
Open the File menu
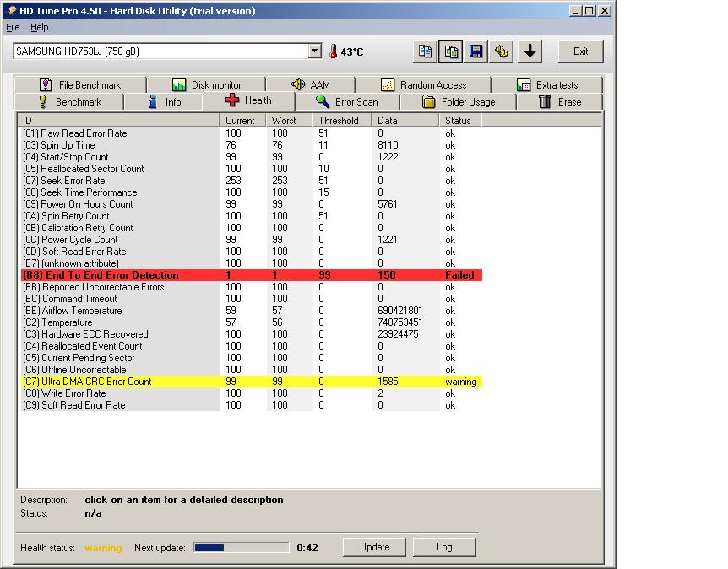click(13, 27)
